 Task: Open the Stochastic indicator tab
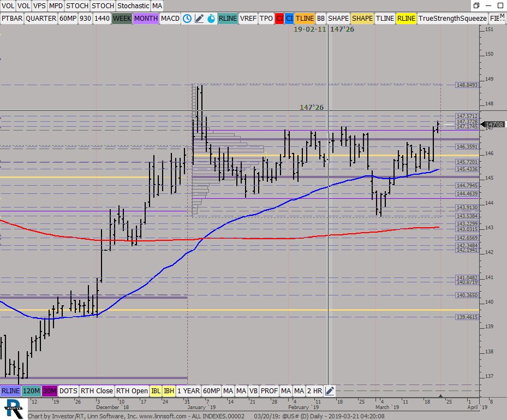(133, 5)
